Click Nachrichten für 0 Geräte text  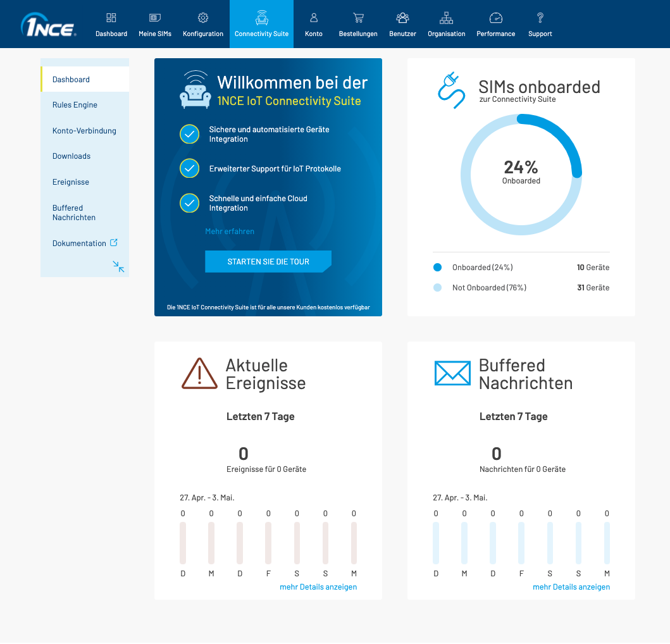pyautogui.click(x=522, y=469)
